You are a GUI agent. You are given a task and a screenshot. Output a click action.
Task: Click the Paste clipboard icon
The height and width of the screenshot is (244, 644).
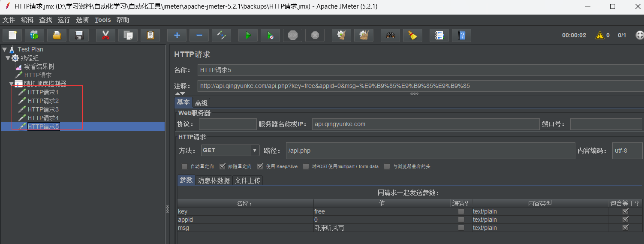[150, 35]
